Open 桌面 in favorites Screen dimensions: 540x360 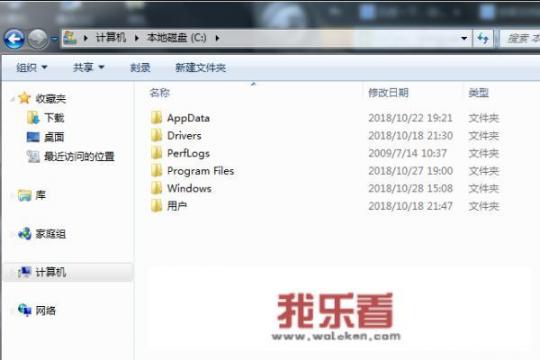(x=54, y=137)
